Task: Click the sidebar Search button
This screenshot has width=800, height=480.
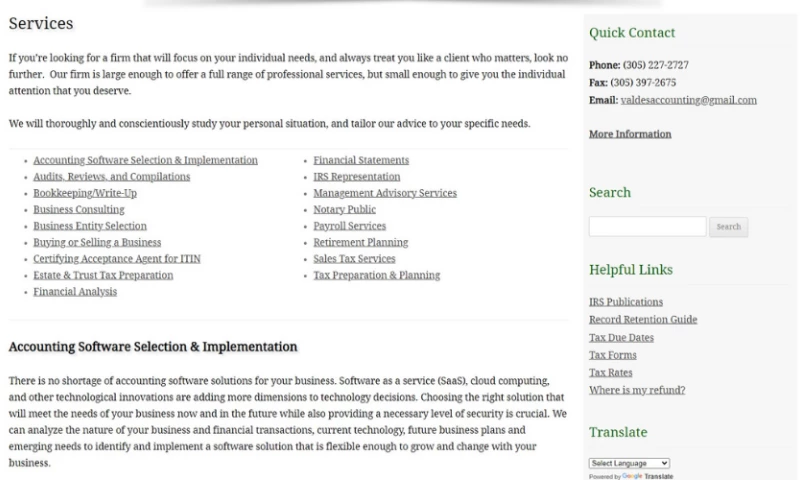Action: [x=729, y=227]
